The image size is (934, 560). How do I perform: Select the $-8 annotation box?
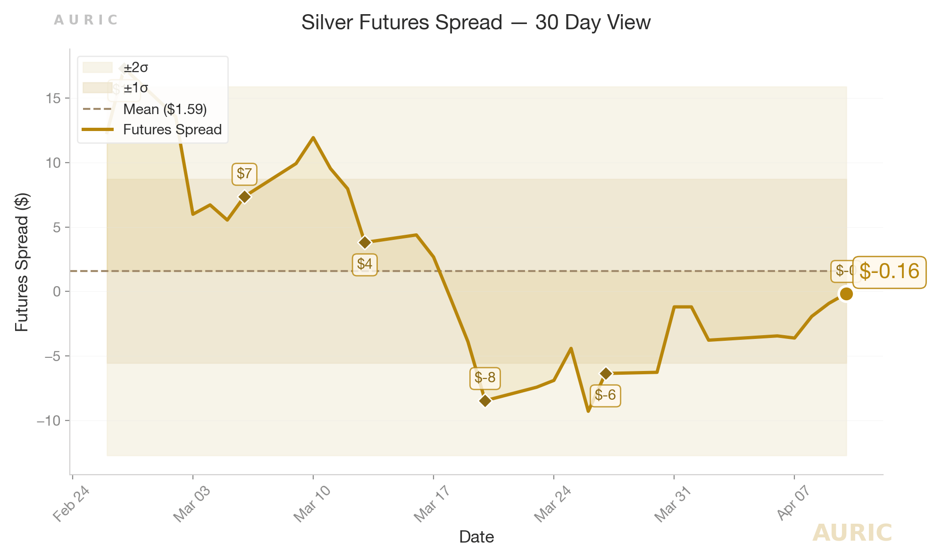(485, 378)
